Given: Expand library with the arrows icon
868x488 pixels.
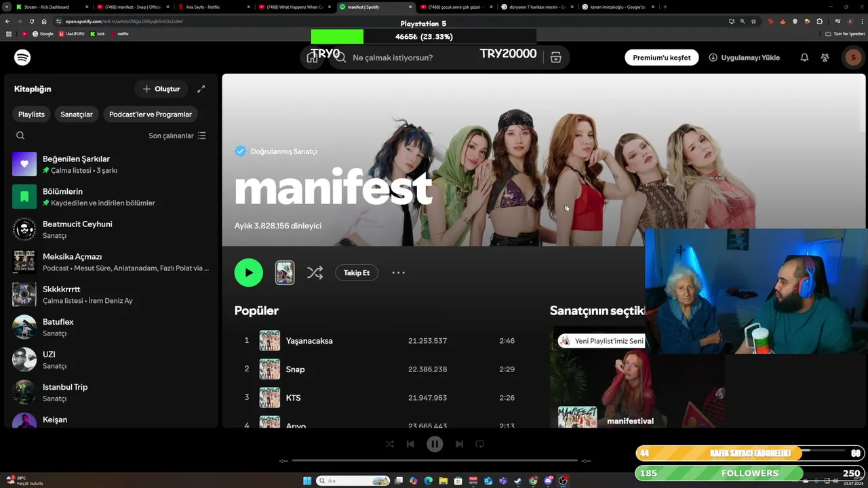Looking at the screenshot, I should [201, 89].
